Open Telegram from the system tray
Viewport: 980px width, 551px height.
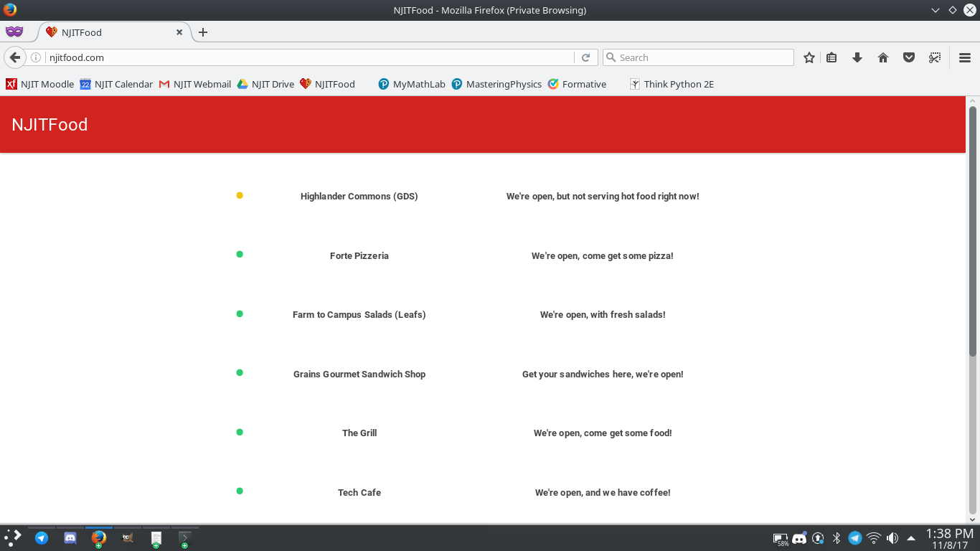[855, 538]
